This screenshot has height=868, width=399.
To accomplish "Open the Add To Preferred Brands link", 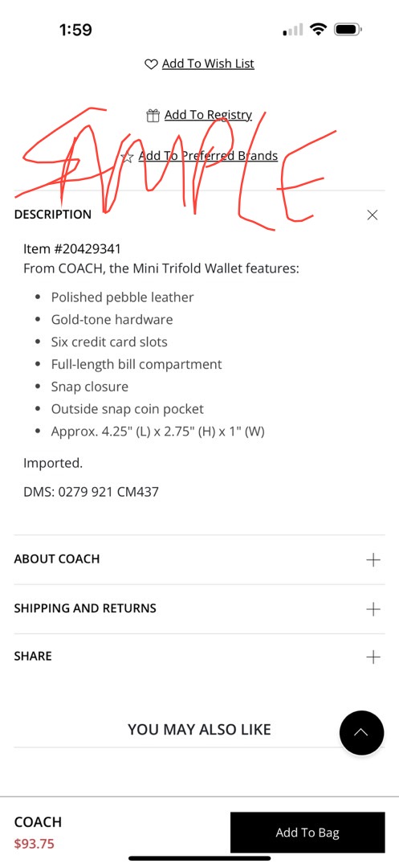I will tap(208, 156).
